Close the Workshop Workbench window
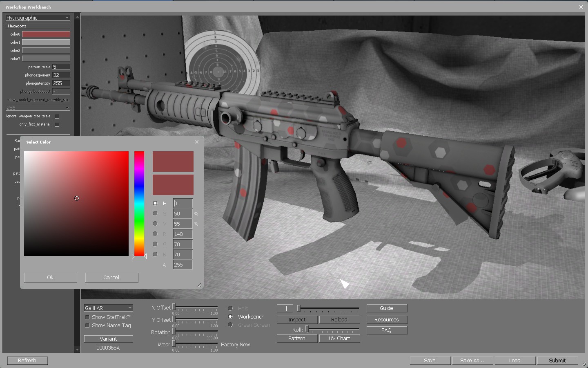The height and width of the screenshot is (368, 588). 581,7
